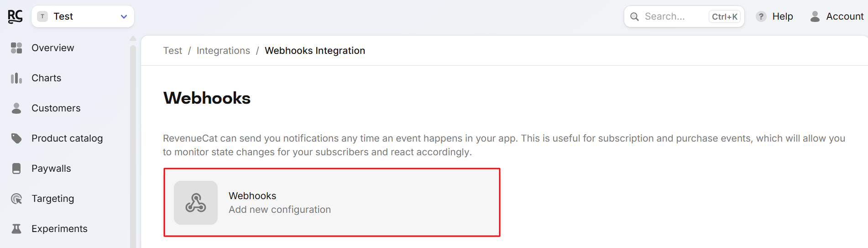868x248 pixels.
Task: Open Overview in the sidebar
Action: [x=52, y=48]
